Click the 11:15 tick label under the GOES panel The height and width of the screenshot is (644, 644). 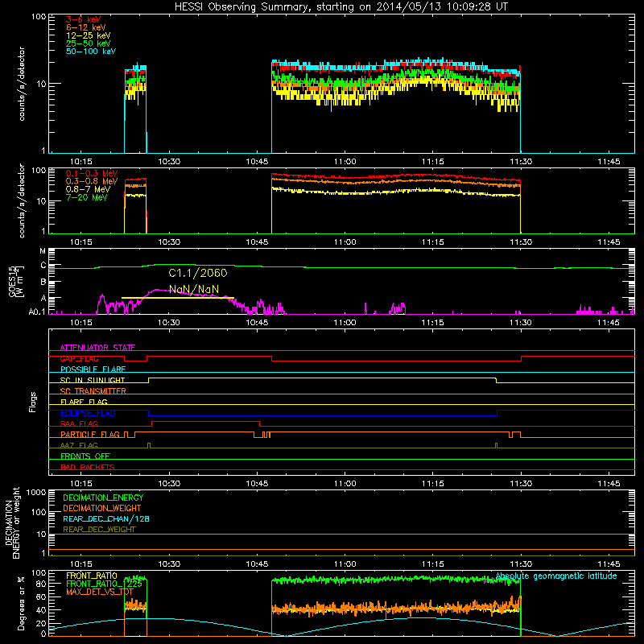pos(432,323)
